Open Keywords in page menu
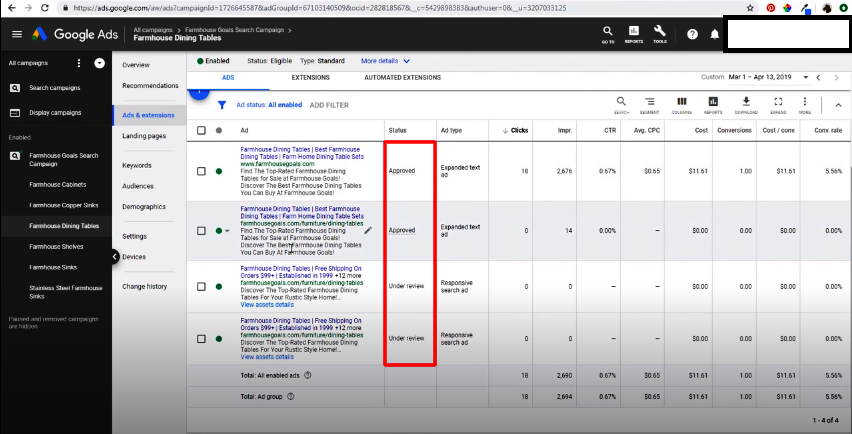Viewport: 852px width, 434px height. [137, 165]
